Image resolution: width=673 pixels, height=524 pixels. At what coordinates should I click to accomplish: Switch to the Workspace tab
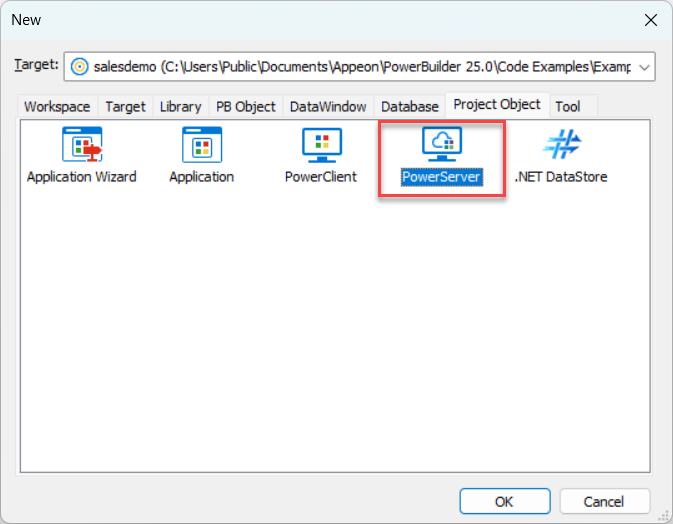(x=57, y=106)
